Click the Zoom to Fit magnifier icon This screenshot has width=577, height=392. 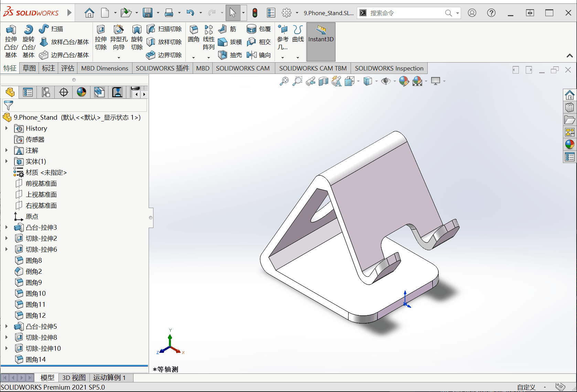tap(284, 81)
